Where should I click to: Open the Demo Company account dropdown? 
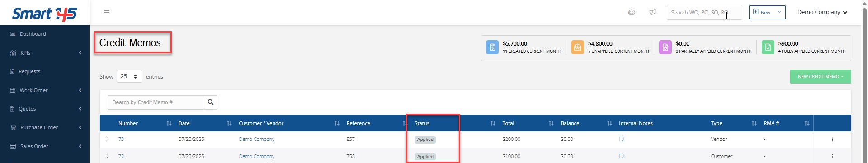[x=822, y=12]
